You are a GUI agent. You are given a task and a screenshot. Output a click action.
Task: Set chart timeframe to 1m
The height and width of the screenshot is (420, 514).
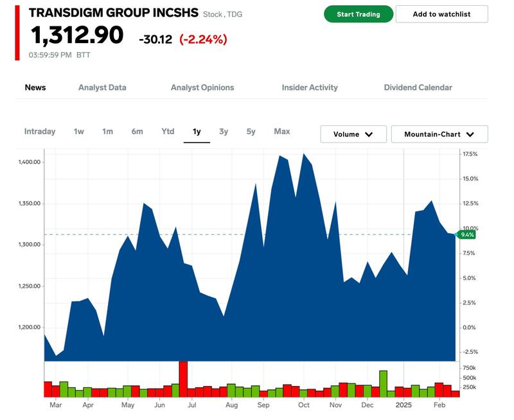click(107, 132)
